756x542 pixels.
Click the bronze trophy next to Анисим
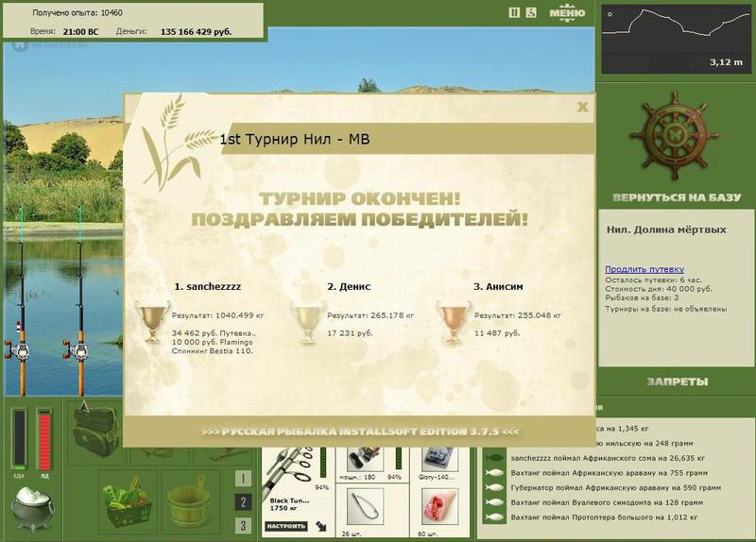tap(454, 322)
